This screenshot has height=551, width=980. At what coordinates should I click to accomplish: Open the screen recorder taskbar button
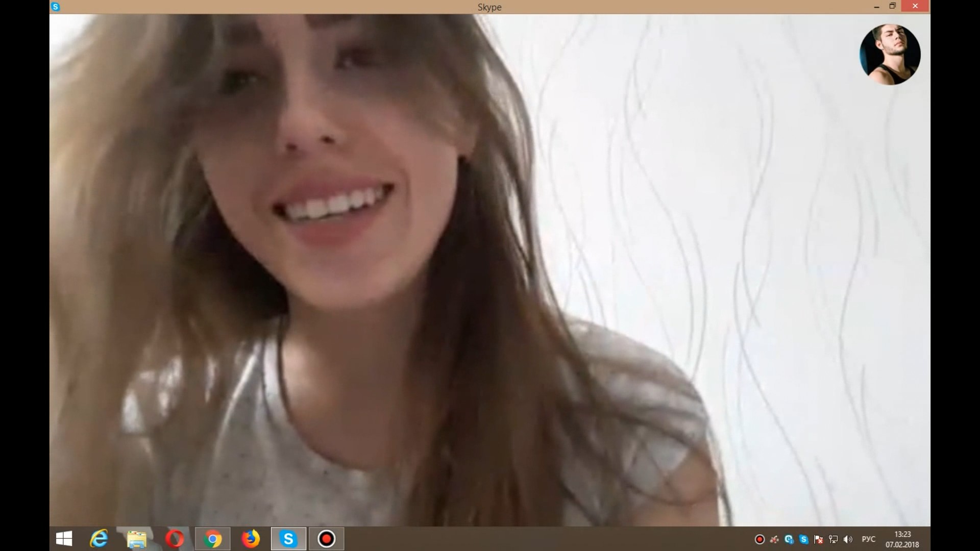(x=327, y=539)
